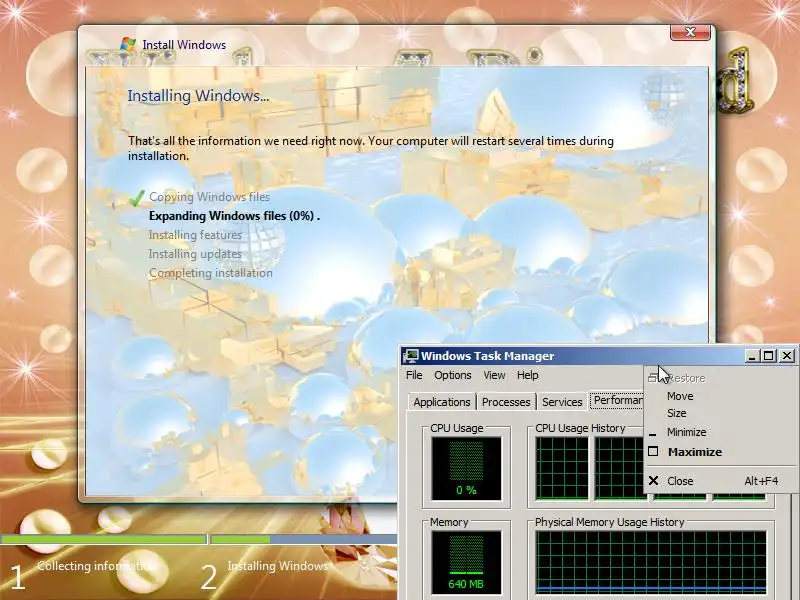800x600 pixels.
Task: Click the 'Collecting information' stage label
Action: coord(95,566)
